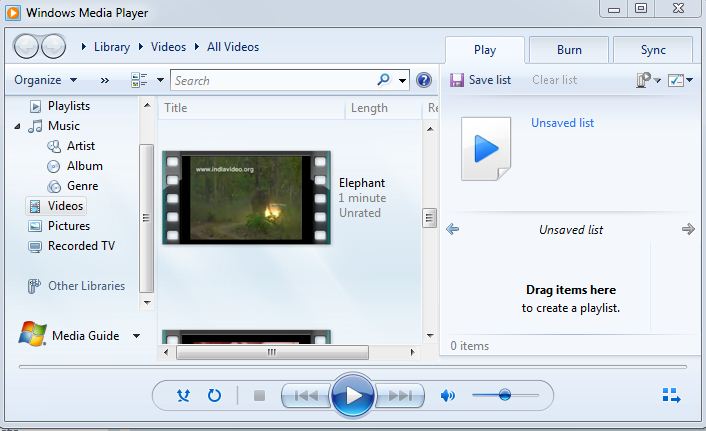The width and height of the screenshot is (706, 431).
Task: Select Pictures in the navigation pane
Action: pos(68,226)
